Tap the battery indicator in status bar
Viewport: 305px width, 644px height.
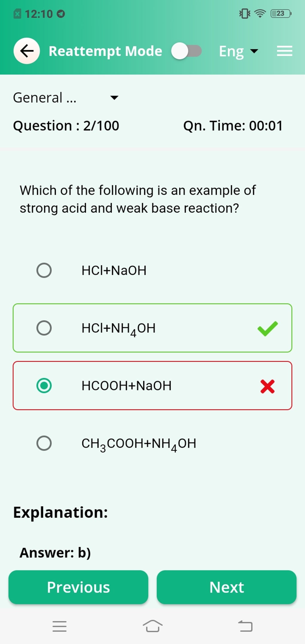(280, 13)
